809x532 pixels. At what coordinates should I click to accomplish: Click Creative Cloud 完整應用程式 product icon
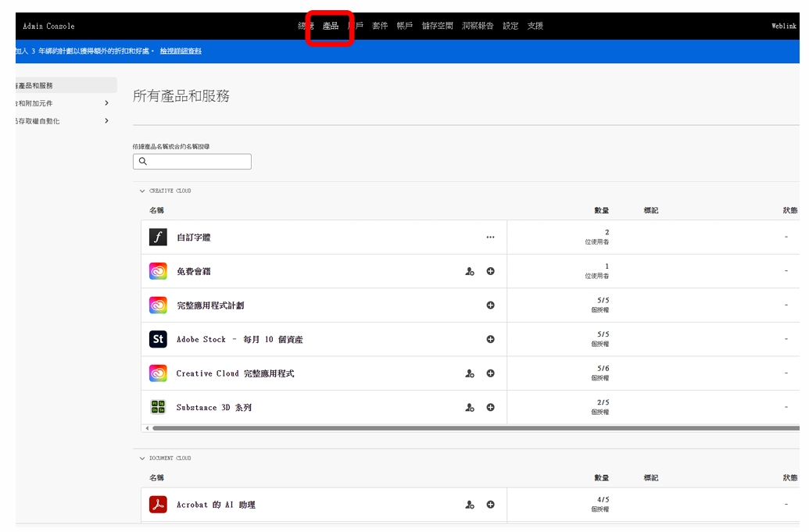click(x=158, y=373)
